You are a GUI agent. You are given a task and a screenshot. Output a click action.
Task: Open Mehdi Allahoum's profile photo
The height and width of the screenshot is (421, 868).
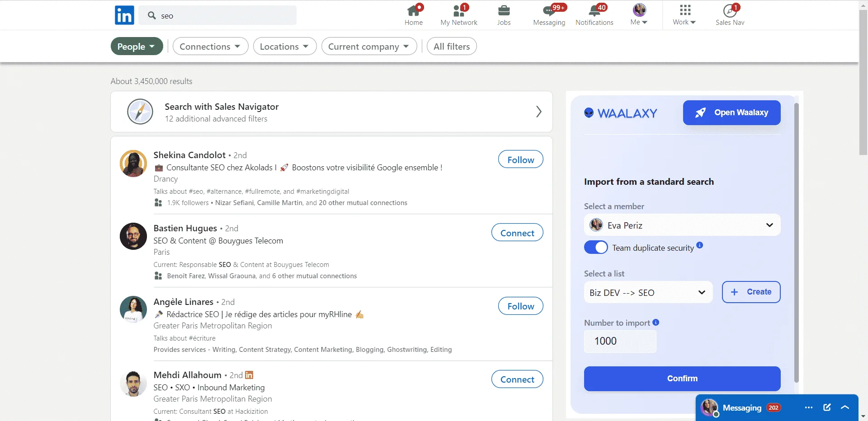coord(133,383)
